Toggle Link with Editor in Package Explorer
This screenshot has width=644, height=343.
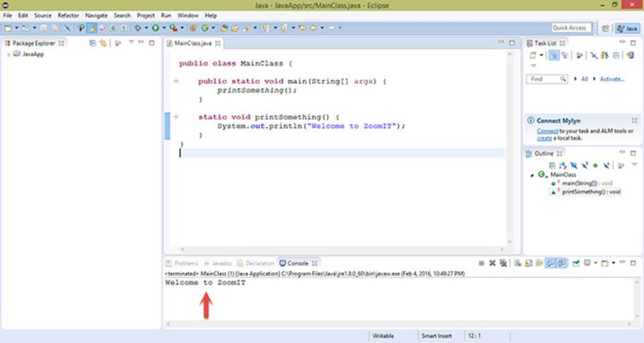click(x=103, y=43)
